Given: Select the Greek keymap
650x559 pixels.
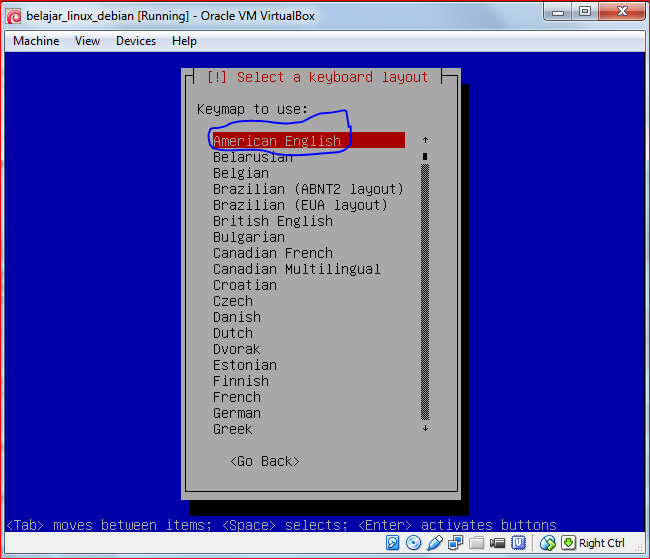Looking at the screenshot, I should coord(233,429).
